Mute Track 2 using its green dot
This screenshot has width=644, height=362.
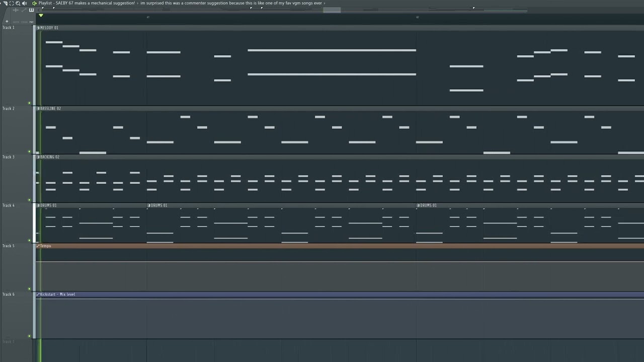[29, 151]
